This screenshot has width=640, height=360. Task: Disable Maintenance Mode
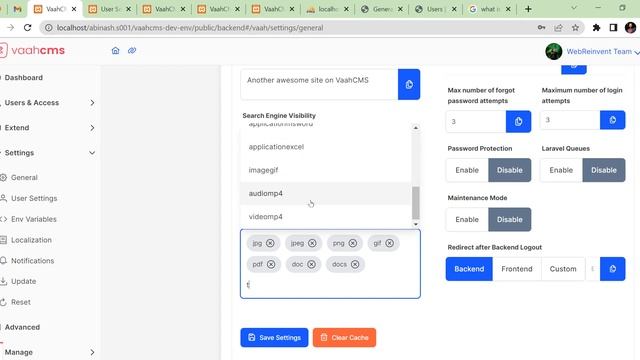pos(510,220)
